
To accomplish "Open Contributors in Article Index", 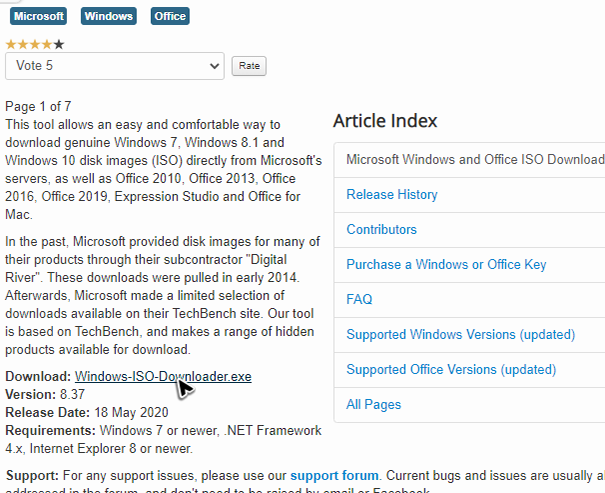I will coord(381,230).
